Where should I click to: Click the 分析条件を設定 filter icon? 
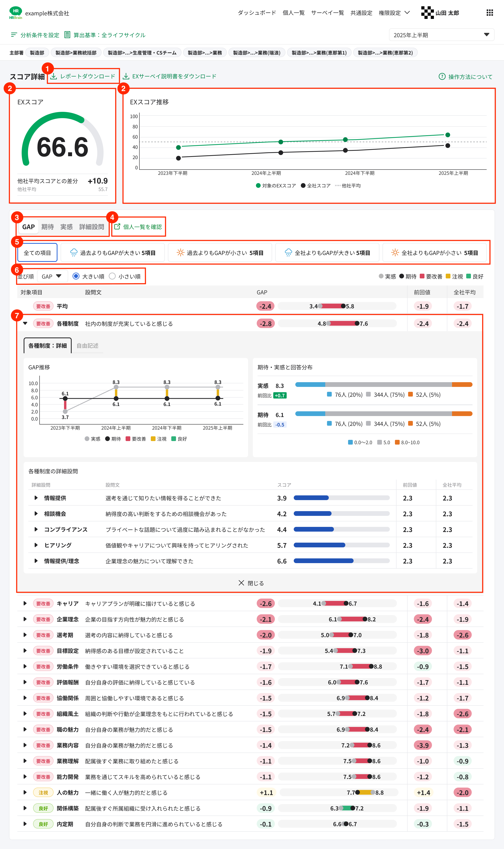[14, 35]
